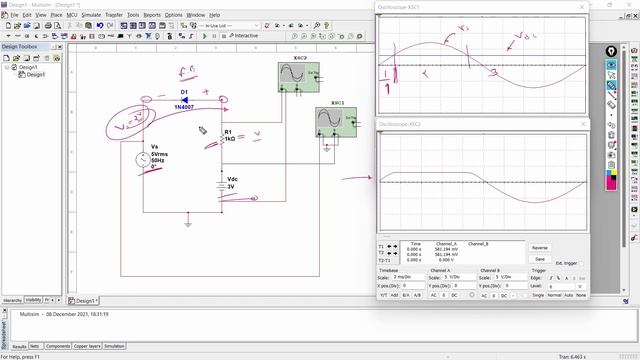Click the Help question mark toolbar icon

point(327,25)
